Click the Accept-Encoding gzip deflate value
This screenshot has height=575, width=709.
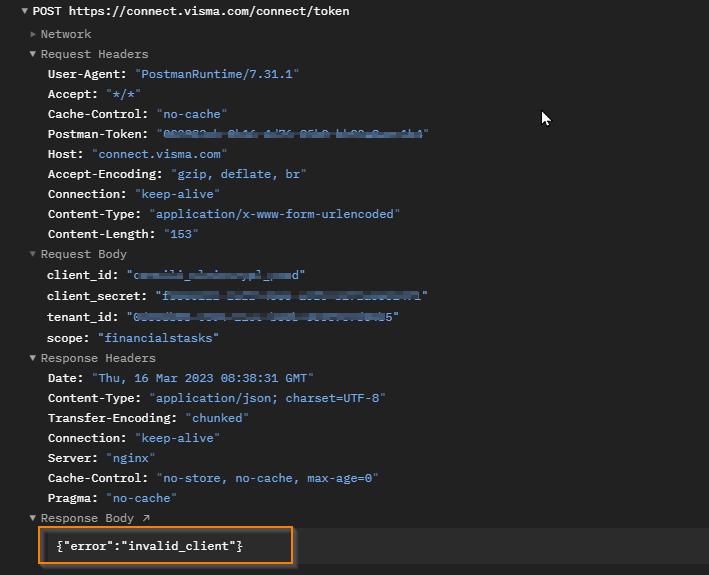tap(239, 174)
